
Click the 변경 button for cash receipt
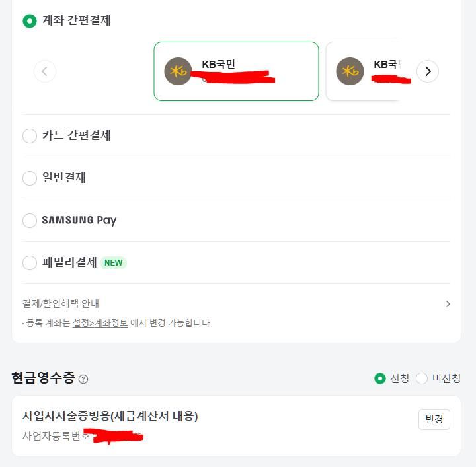(x=434, y=419)
